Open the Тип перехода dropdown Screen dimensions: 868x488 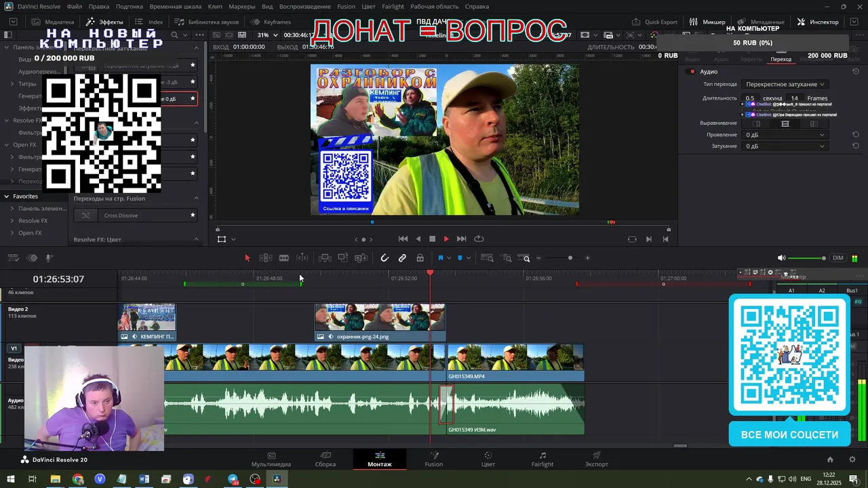coord(784,84)
